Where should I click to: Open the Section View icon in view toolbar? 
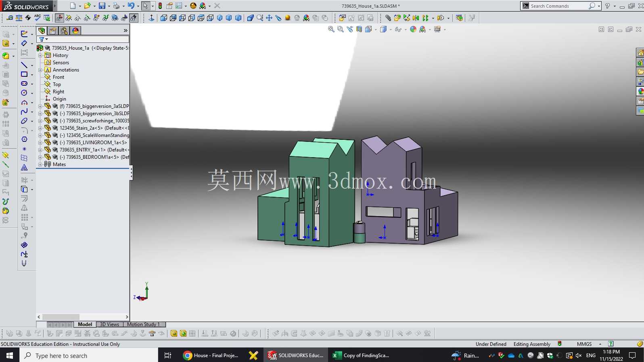(x=359, y=29)
